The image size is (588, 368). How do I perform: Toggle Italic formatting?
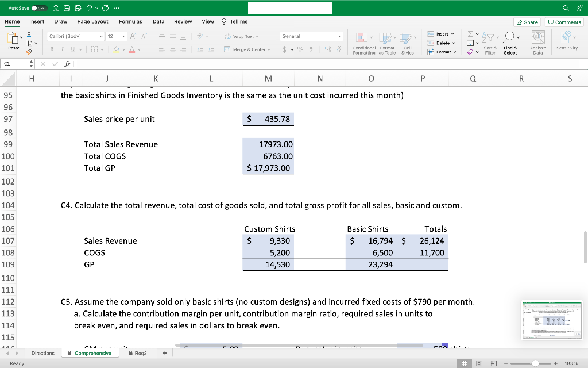pyautogui.click(x=62, y=49)
